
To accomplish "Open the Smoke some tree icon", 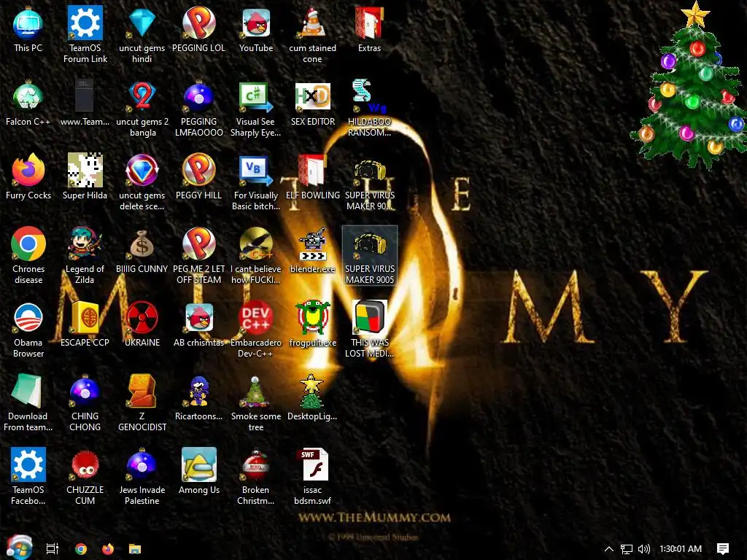I will [x=256, y=402].
